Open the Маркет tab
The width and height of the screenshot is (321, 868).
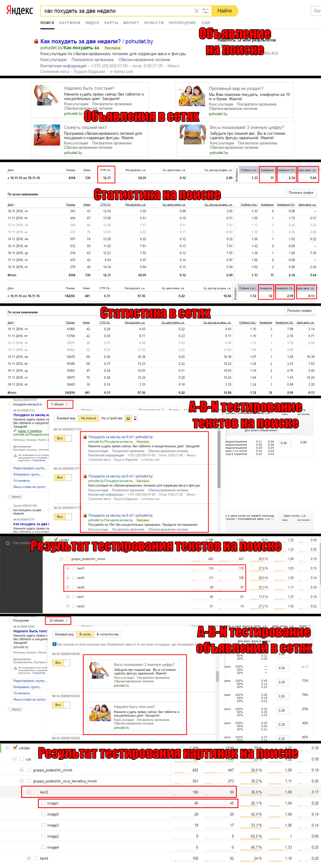(x=131, y=23)
